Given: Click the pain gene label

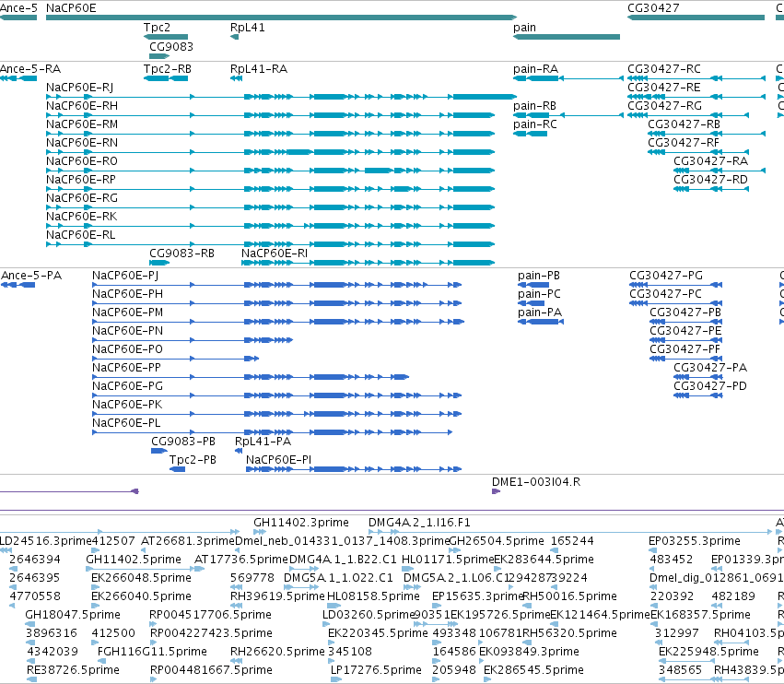Looking at the screenshot, I should click(x=524, y=28).
